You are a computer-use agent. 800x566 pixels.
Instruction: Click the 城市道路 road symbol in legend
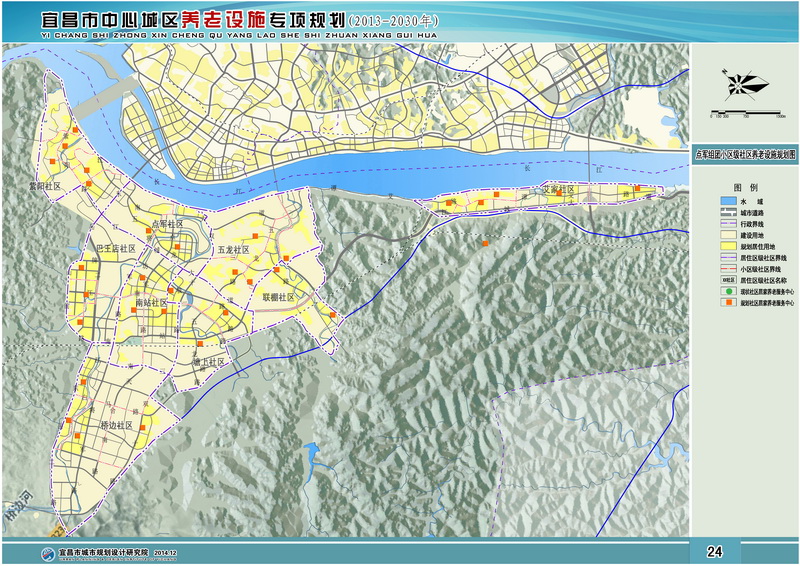click(x=727, y=214)
